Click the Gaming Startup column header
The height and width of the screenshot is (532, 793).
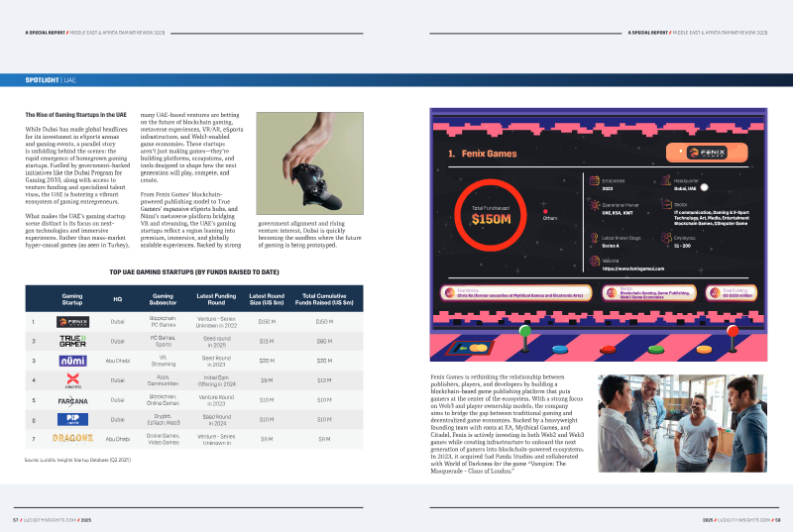point(72,299)
